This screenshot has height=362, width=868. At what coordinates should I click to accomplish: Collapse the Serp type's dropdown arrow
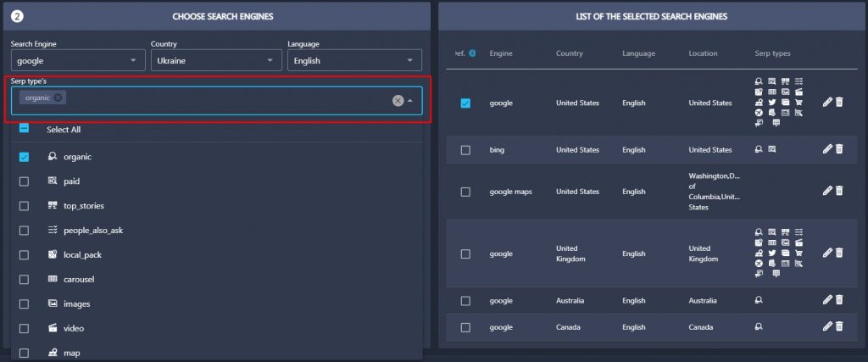point(410,101)
